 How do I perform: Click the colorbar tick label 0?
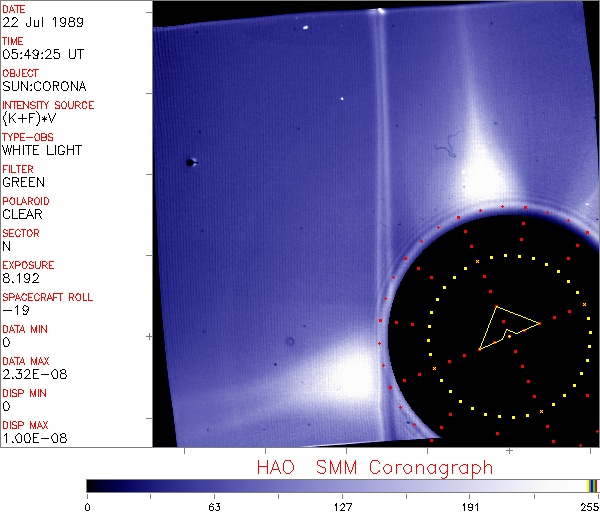(88, 507)
